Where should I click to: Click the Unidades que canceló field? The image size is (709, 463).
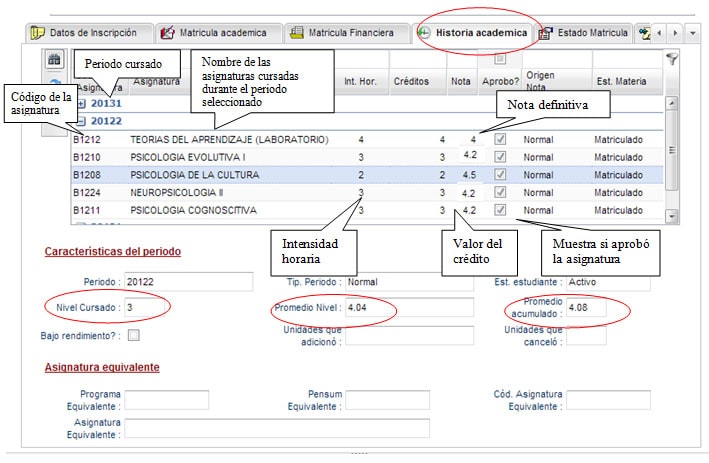[586, 336]
